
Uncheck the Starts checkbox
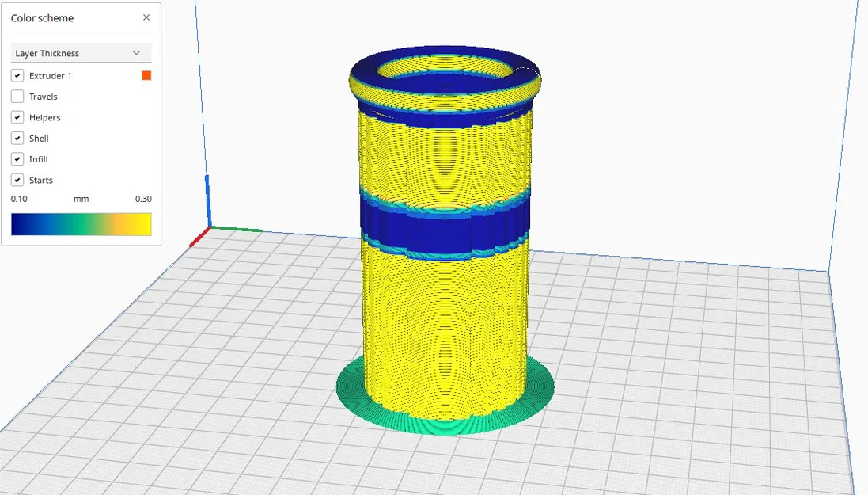click(17, 180)
